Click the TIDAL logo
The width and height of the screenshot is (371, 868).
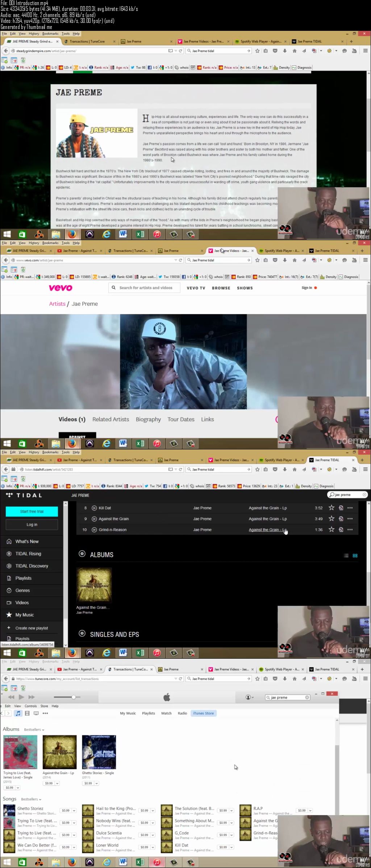[24, 495]
